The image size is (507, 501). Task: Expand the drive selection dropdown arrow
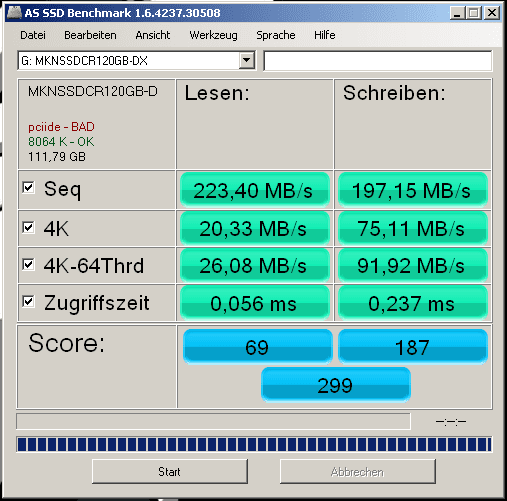point(247,60)
